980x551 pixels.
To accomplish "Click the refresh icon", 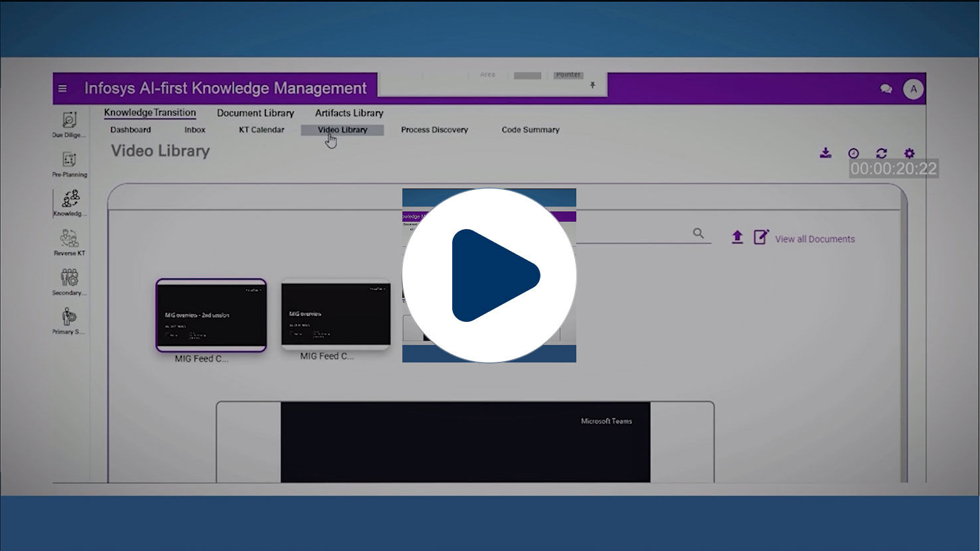I will 881,153.
